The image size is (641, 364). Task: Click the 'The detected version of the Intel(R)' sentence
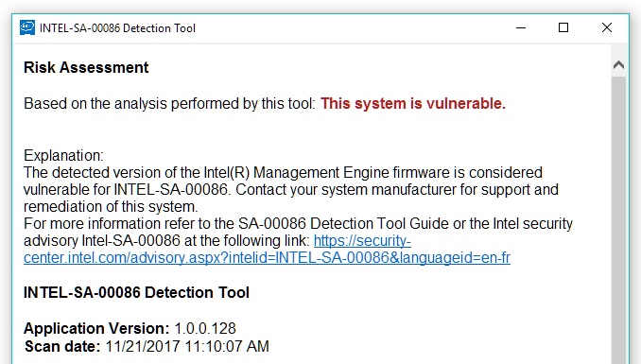[x=291, y=189]
